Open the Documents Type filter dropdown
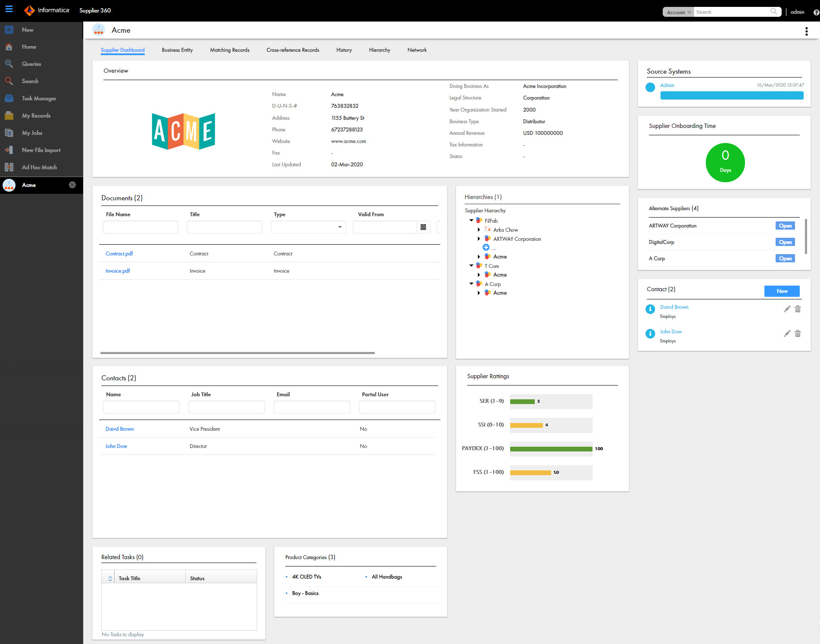This screenshot has height=644, width=820. tap(309, 227)
